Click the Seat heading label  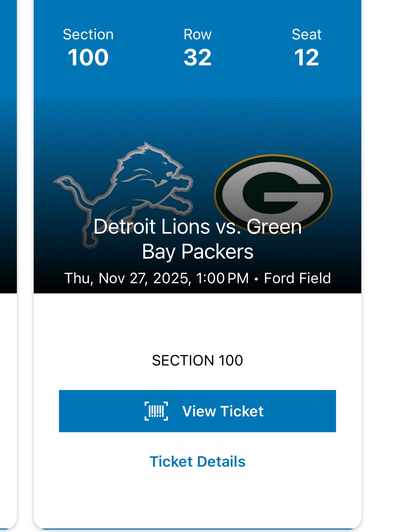pyautogui.click(x=307, y=34)
